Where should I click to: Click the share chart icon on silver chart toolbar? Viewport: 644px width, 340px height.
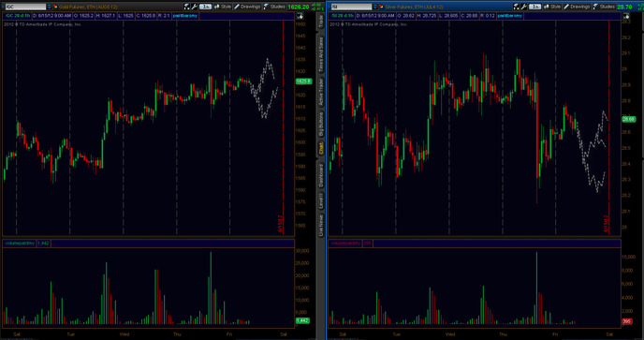(516, 7)
